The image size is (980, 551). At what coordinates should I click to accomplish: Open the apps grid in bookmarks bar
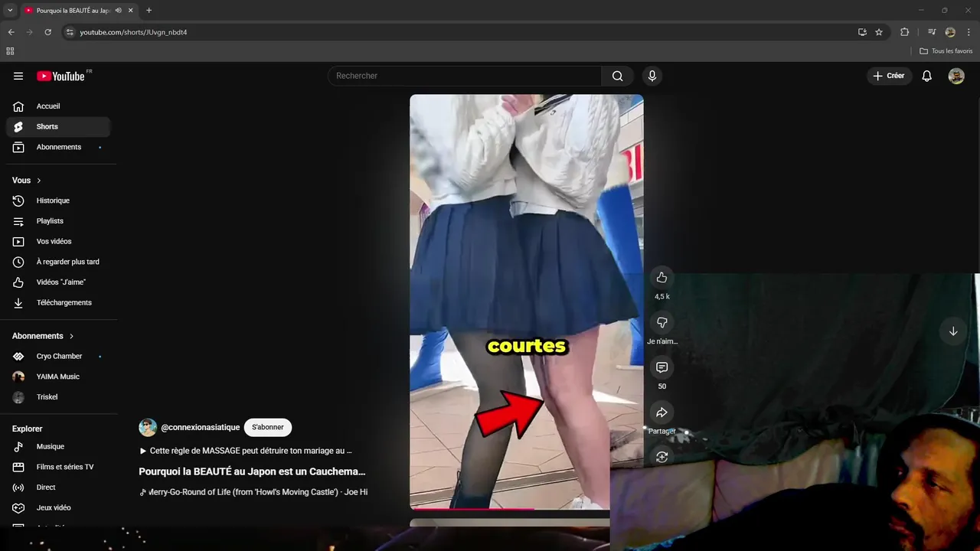click(10, 51)
